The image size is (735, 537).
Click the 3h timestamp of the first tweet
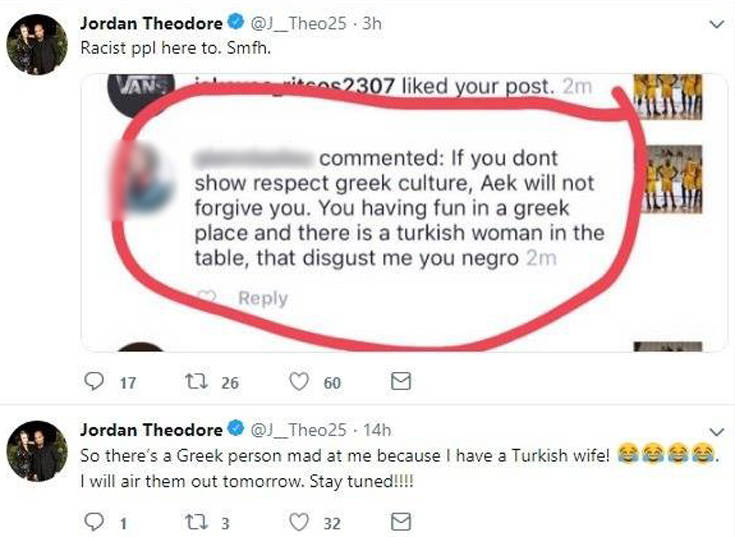pos(372,23)
